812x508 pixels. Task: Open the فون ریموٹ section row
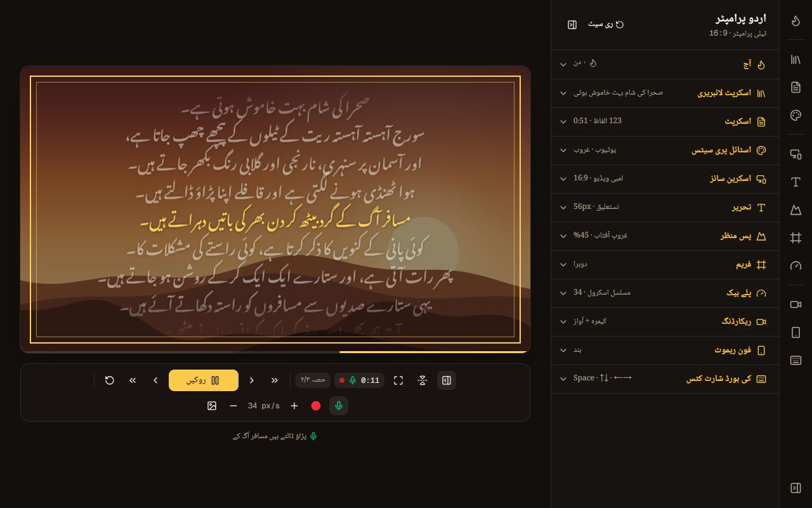pos(665,351)
